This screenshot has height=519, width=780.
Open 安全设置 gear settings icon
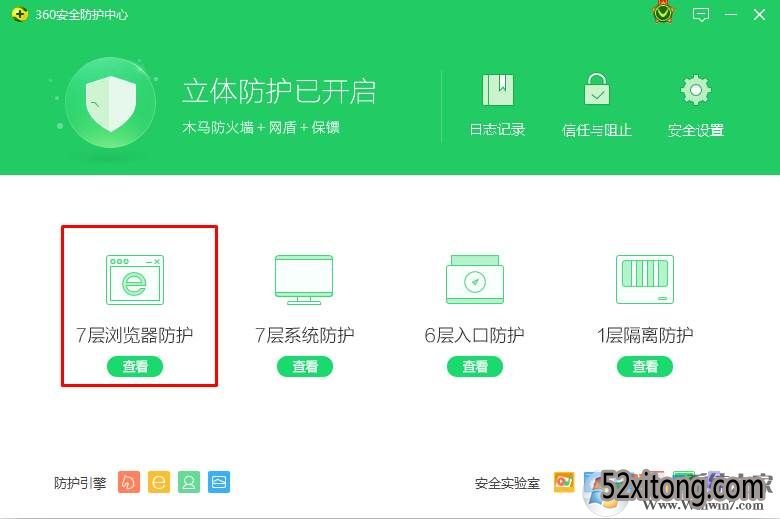click(x=695, y=90)
